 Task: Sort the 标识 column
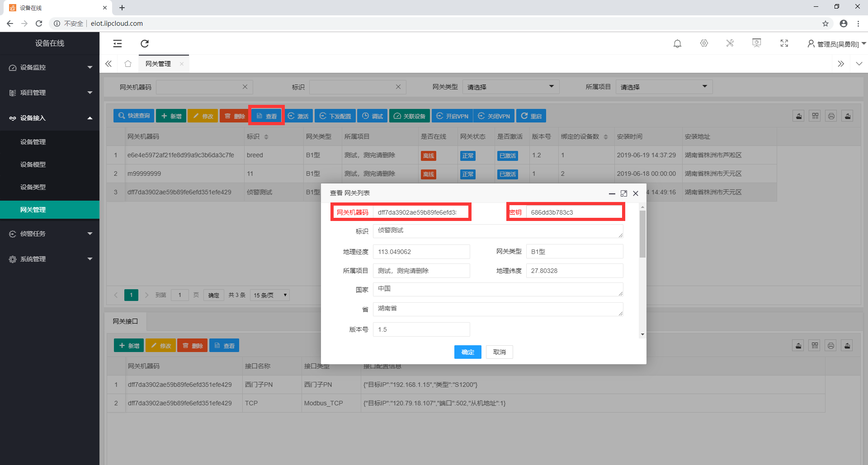[266, 137]
